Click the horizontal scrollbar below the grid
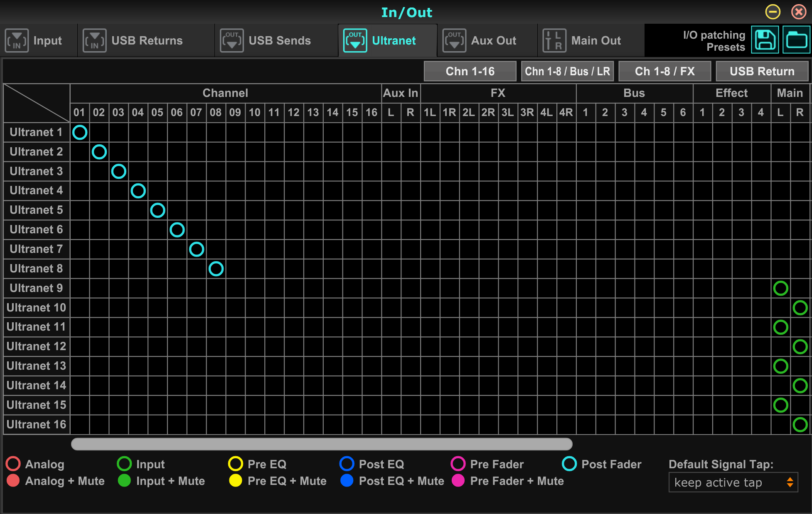 click(x=322, y=444)
